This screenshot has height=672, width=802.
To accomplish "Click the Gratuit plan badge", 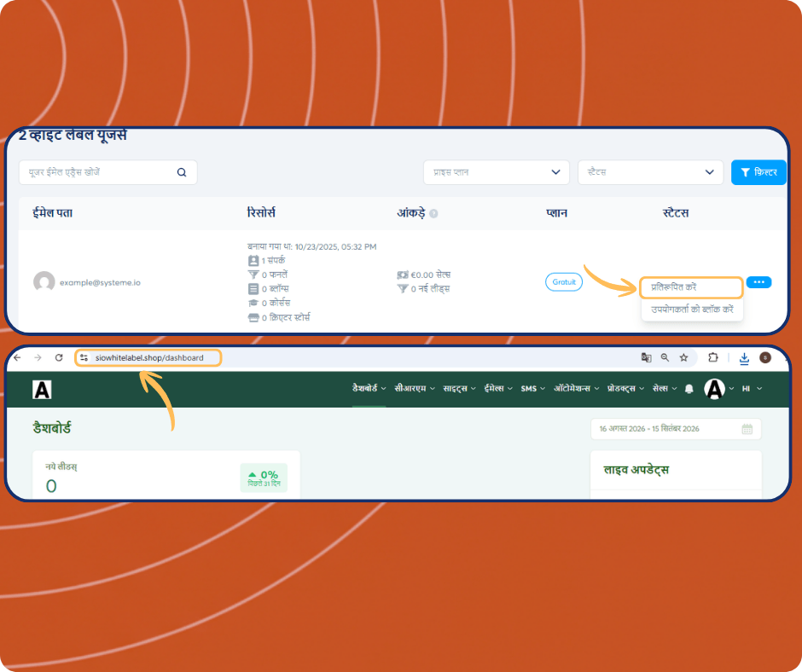I will point(564,281).
